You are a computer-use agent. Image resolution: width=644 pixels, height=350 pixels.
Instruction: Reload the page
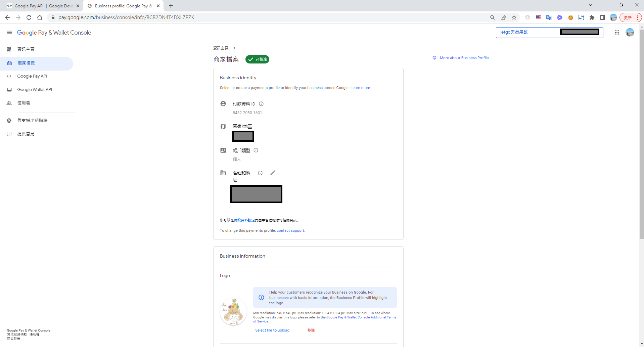29,17
